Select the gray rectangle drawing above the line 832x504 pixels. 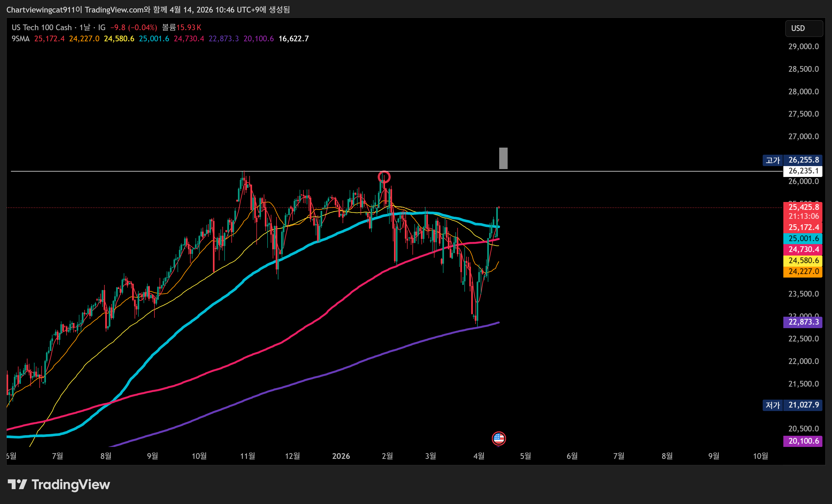(503, 158)
